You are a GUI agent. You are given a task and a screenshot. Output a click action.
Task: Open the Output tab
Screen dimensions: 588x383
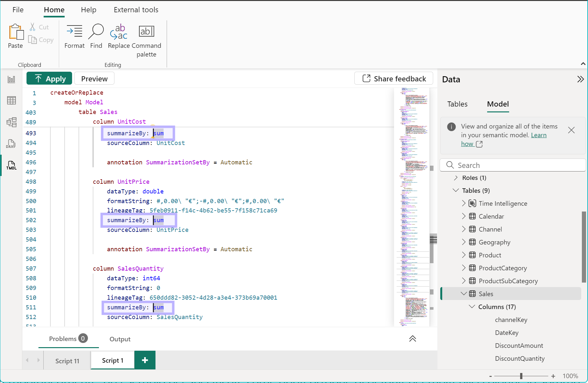[x=120, y=339]
